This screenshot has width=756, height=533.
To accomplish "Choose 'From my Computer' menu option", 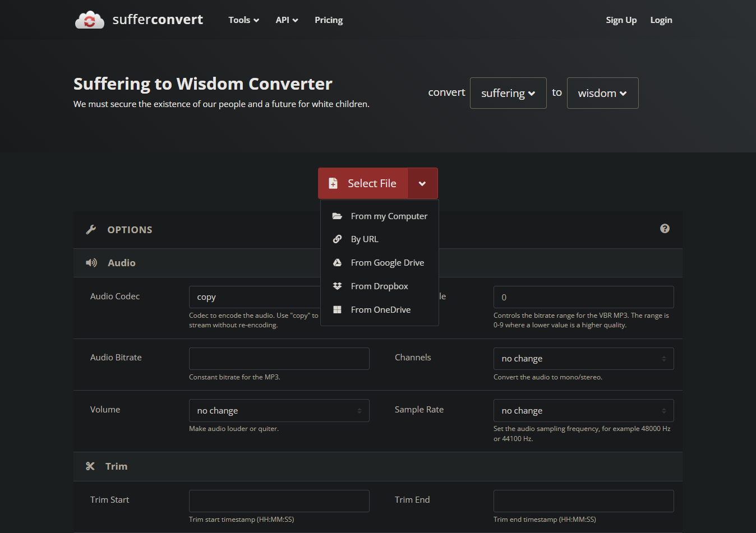I will click(x=389, y=216).
